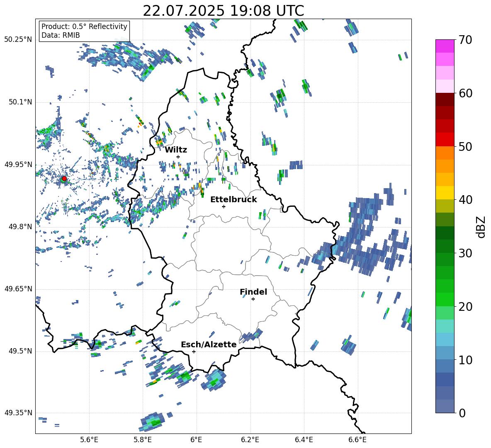Click the 6.4°E longitude label
The width and height of the screenshot is (491, 448).
tap(304, 440)
